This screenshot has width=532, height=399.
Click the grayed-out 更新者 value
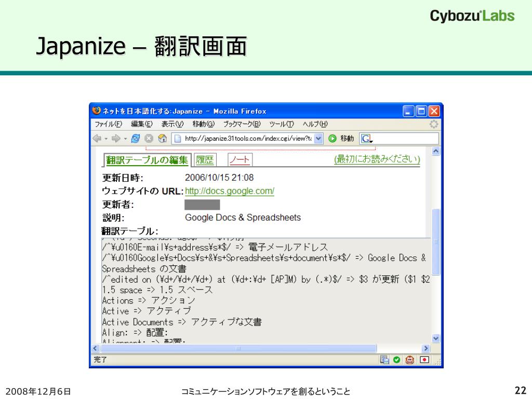(x=202, y=205)
